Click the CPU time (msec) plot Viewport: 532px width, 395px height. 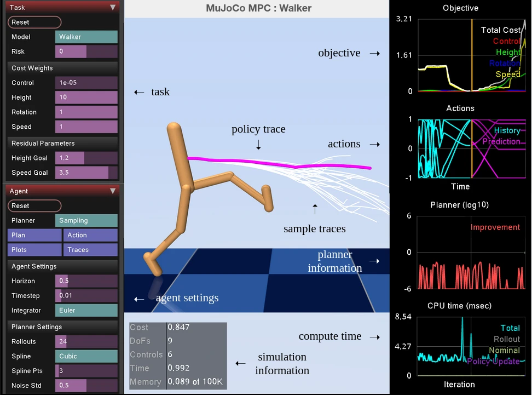[471, 346]
